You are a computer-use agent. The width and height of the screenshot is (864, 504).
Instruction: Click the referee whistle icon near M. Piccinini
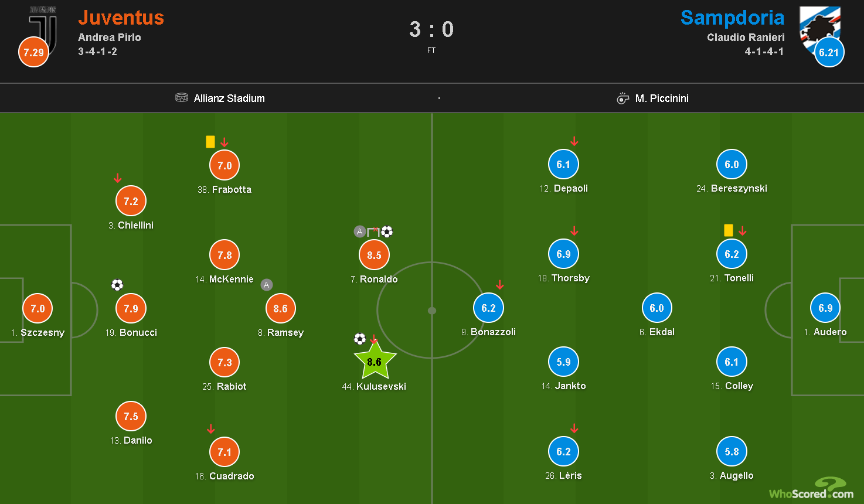623,98
